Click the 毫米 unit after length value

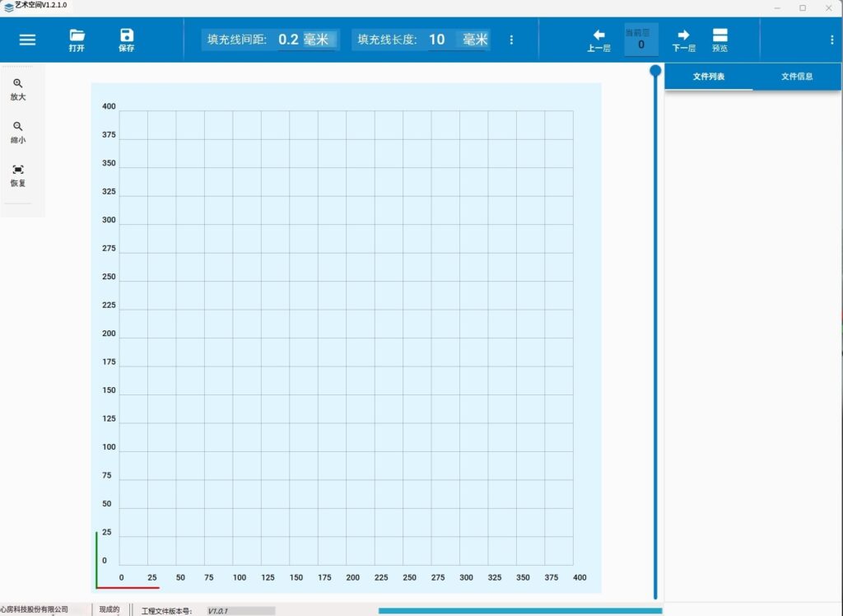475,40
